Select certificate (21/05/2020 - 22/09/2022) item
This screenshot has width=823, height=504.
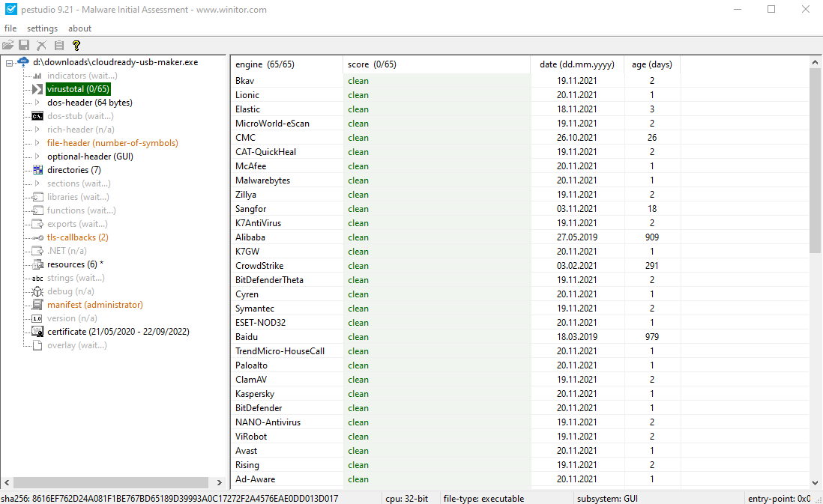118,332
